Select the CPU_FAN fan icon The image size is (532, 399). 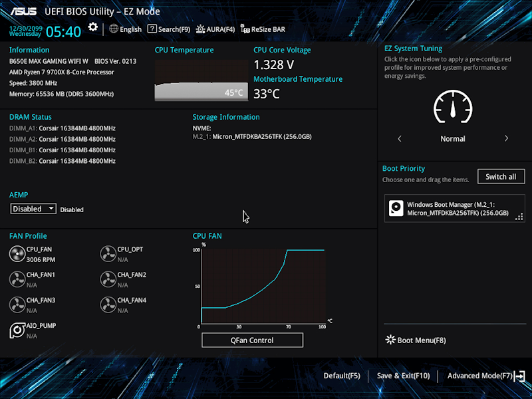(x=18, y=253)
